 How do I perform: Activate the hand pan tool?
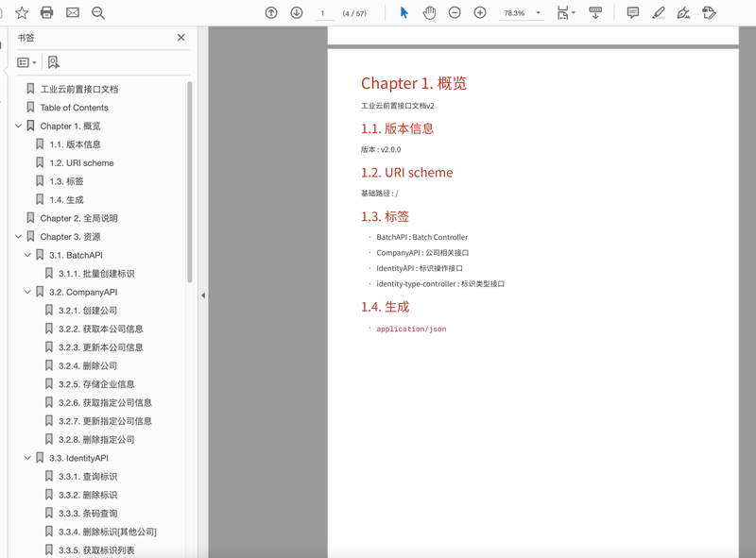click(x=429, y=13)
